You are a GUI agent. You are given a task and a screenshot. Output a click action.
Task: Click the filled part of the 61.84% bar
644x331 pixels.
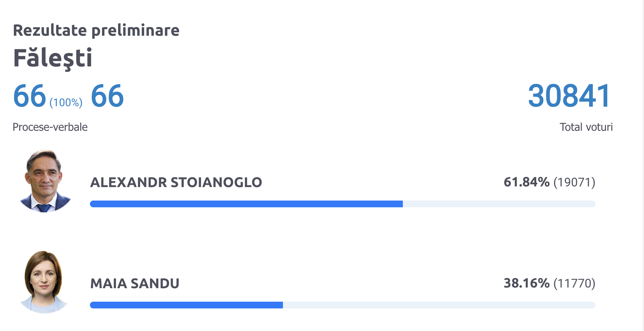246,204
